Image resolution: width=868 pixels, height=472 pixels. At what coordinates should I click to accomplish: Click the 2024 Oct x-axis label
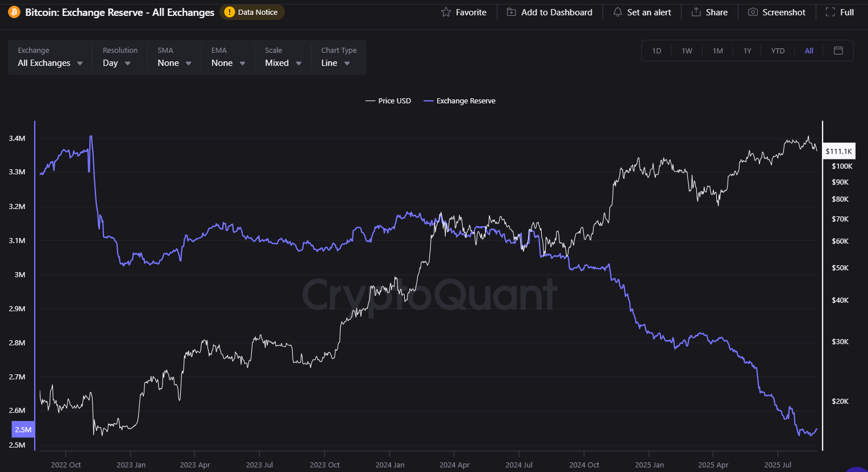pyautogui.click(x=584, y=465)
